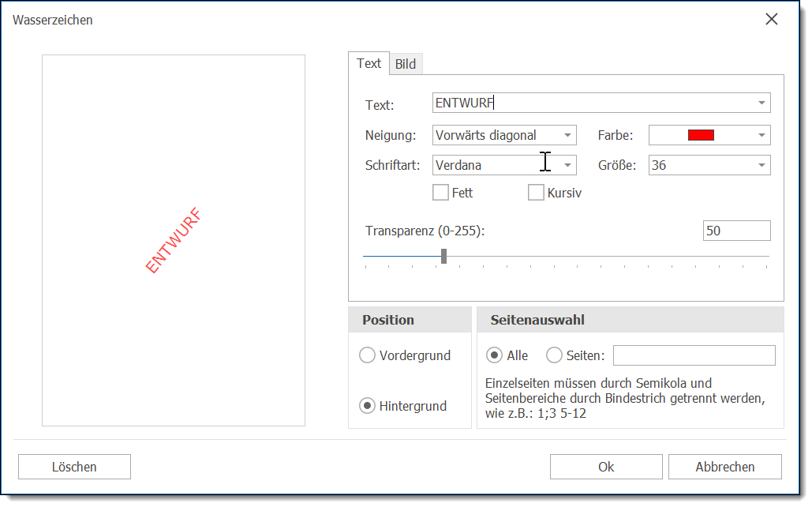The width and height of the screenshot is (812, 507).
Task: Open the Schriftart font dropdown
Action: 567,165
